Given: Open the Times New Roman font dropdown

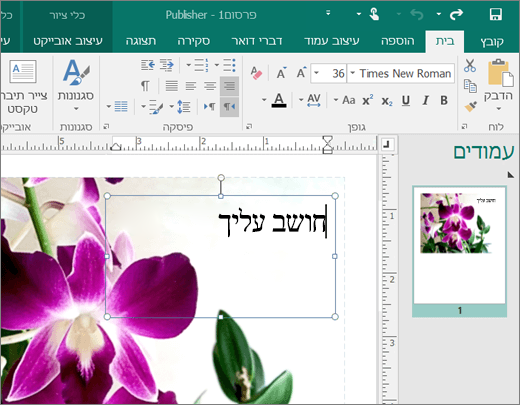Looking at the screenshot, I should pyautogui.click(x=353, y=73).
